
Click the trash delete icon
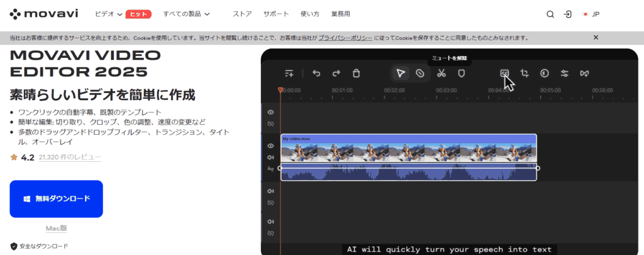356,73
